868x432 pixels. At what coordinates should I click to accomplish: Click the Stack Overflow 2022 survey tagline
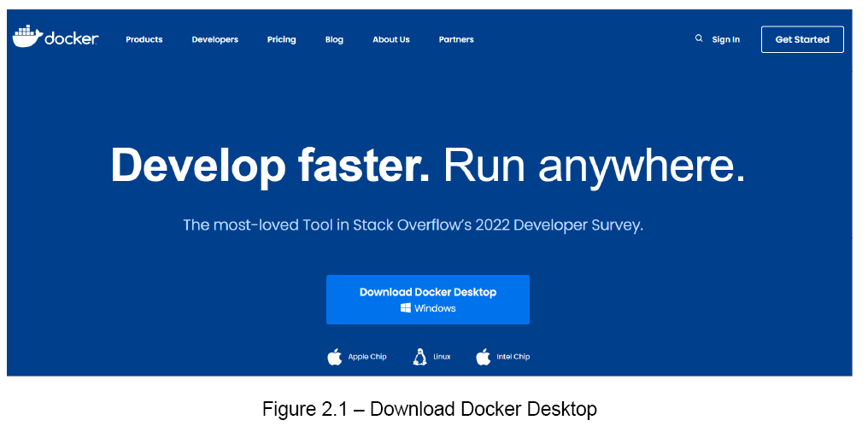click(x=413, y=225)
